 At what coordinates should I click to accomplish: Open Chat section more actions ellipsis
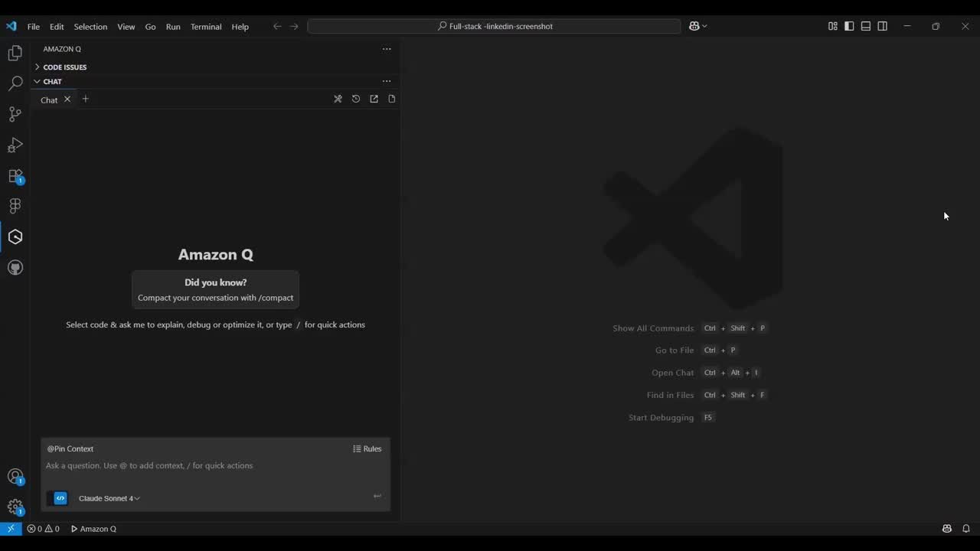click(x=387, y=81)
